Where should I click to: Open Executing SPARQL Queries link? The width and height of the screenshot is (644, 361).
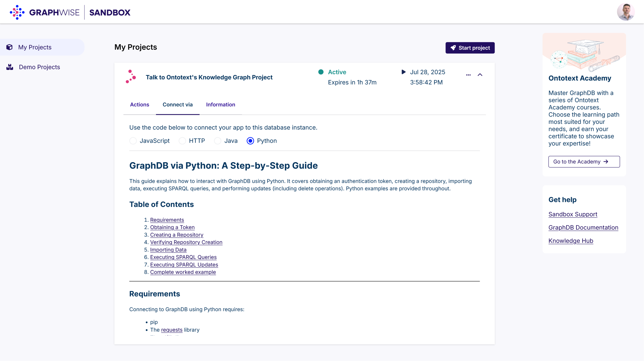[x=183, y=257]
